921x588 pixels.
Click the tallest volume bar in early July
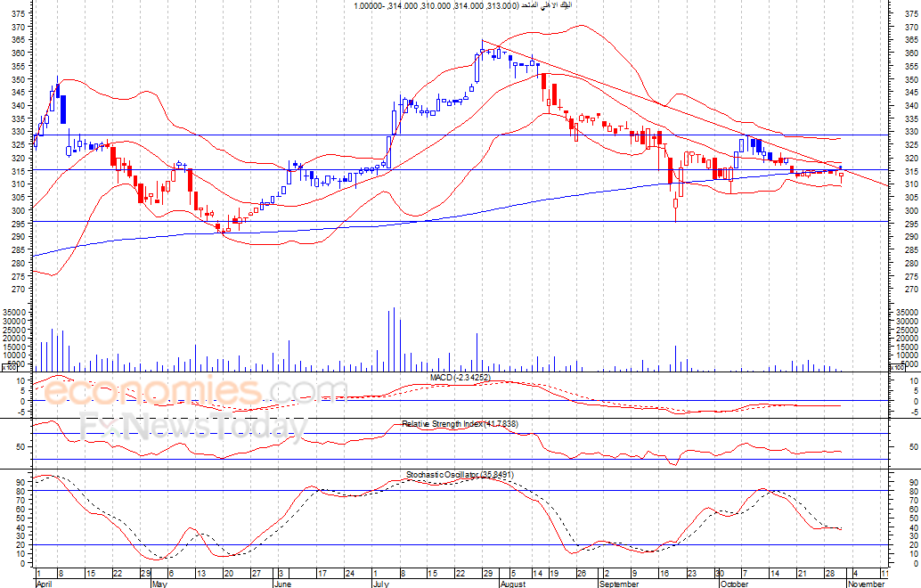(394, 339)
